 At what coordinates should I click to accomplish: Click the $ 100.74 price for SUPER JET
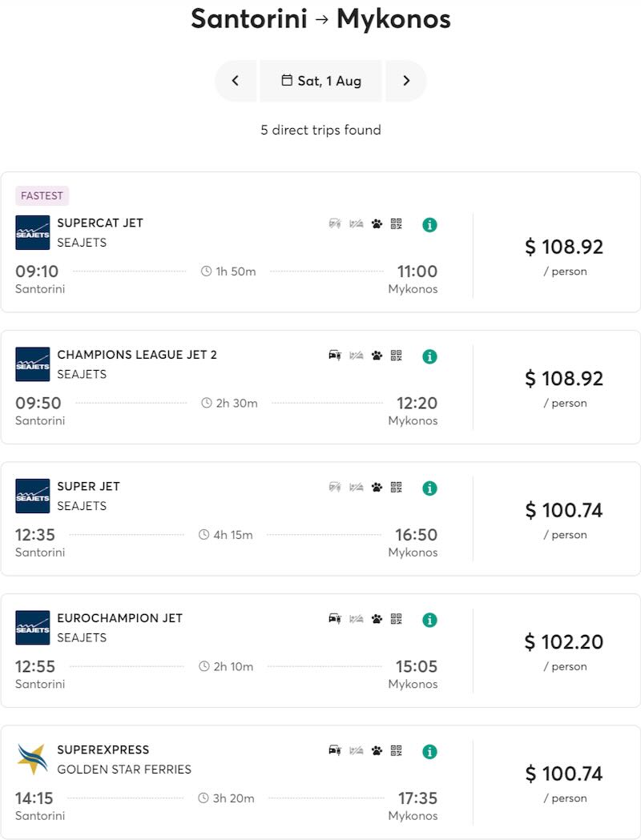(564, 510)
